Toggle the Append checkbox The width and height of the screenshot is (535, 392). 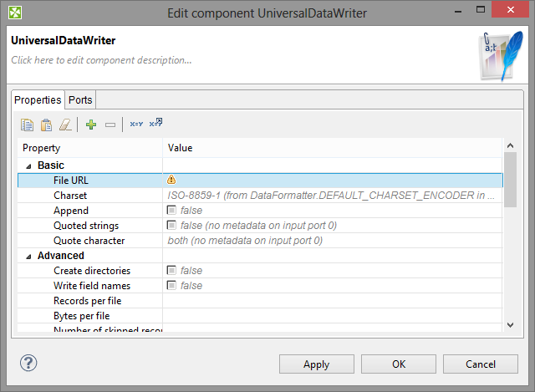click(x=171, y=211)
